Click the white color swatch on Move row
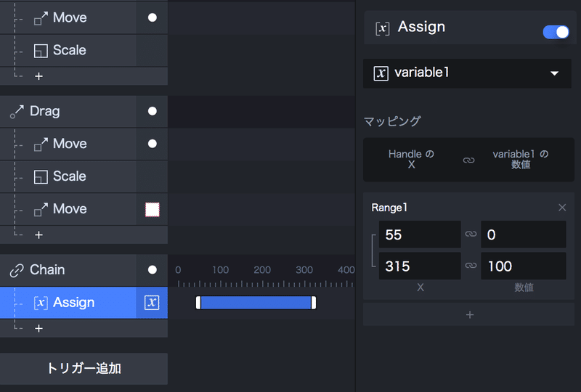 tap(153, 209)
